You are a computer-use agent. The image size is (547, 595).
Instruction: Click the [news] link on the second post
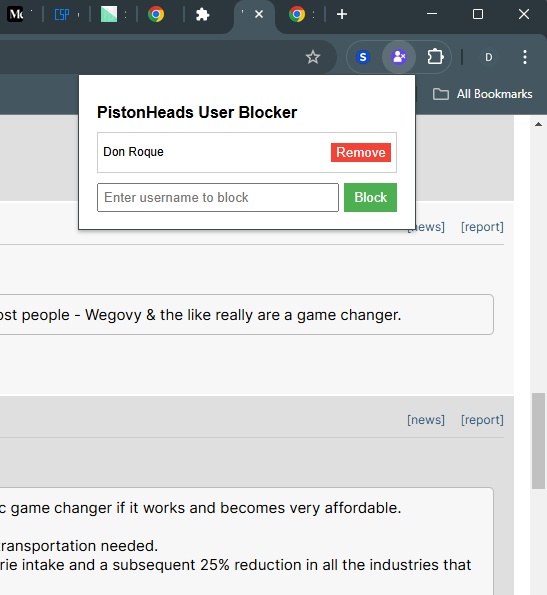tap(426, 420)
